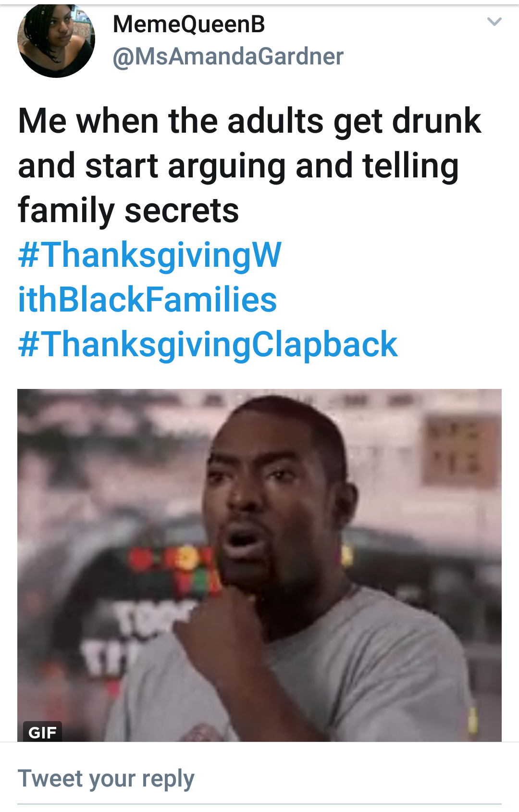Tap the line 'and start arguing and telling'
519x812 pixels.
[x=238, y=166]
